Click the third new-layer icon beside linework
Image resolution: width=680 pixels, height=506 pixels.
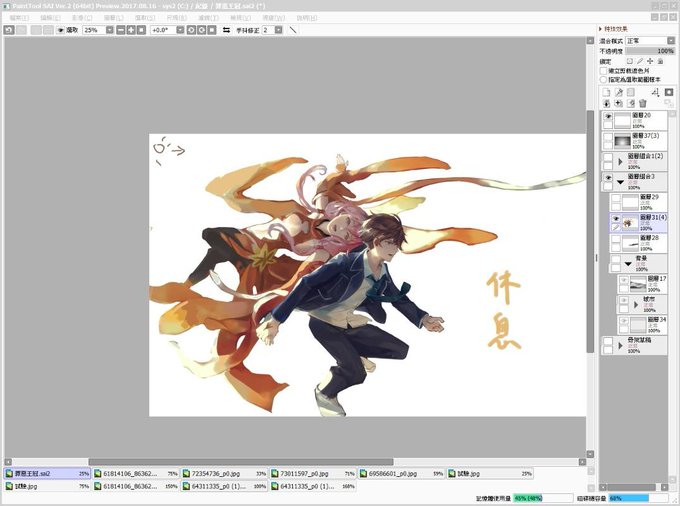(631, 92)
